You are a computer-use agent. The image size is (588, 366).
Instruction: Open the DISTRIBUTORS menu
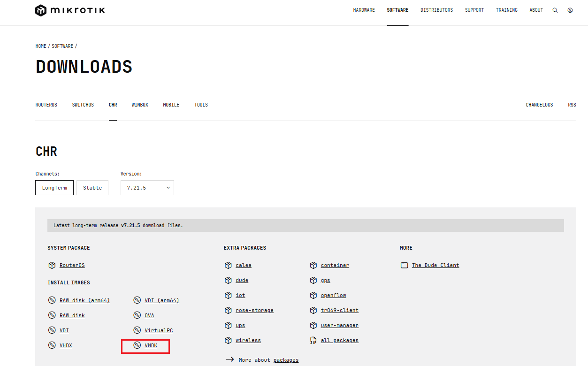[x=437, y=10]
